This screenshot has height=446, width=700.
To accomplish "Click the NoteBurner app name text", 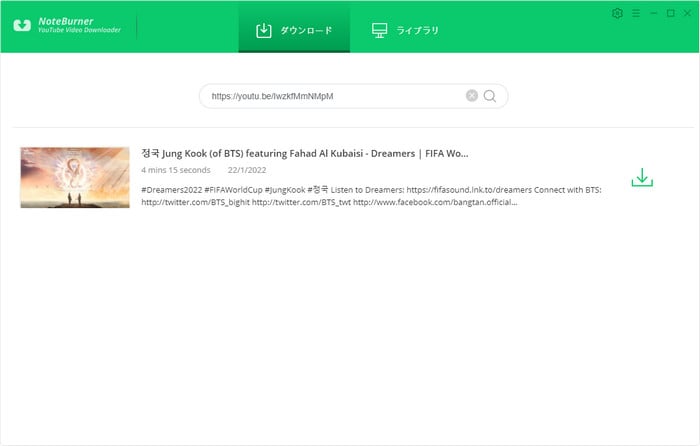I will (x=66, y=21).
